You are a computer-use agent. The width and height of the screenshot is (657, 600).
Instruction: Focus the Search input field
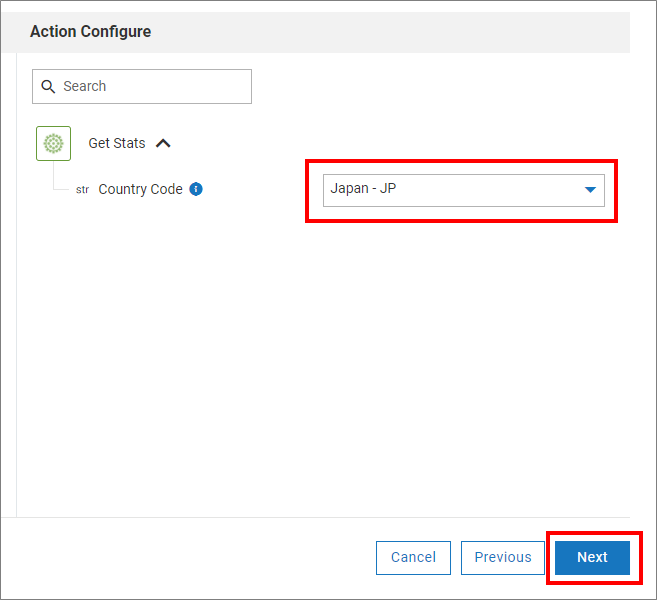pyautogui.click(x=150, y=87)
